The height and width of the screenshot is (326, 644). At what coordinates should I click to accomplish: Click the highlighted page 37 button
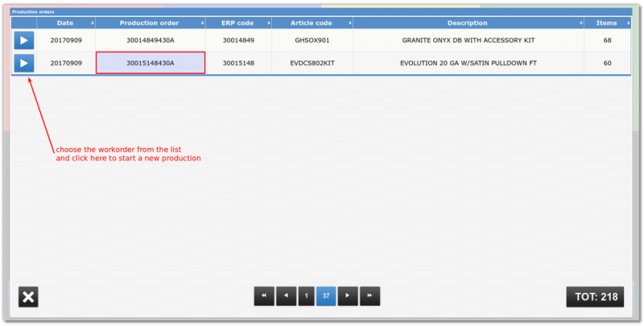pyautogui.click(x=326, y=296)
